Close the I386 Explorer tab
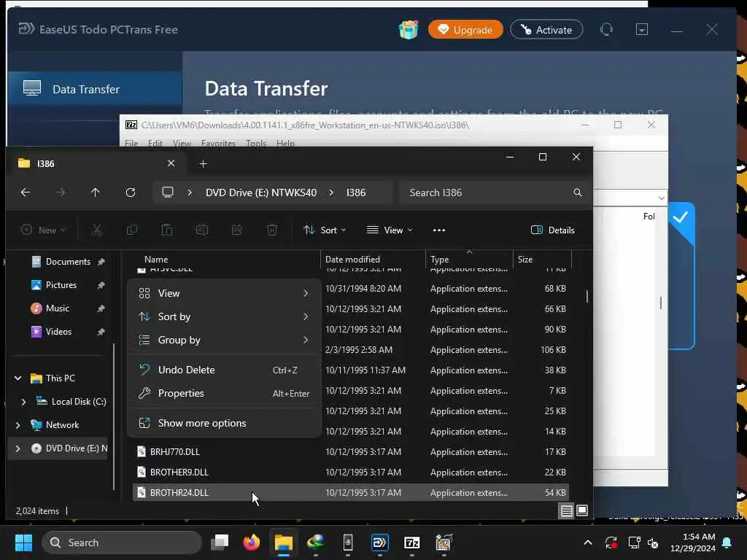747x560 pixels. coord(171,163)
